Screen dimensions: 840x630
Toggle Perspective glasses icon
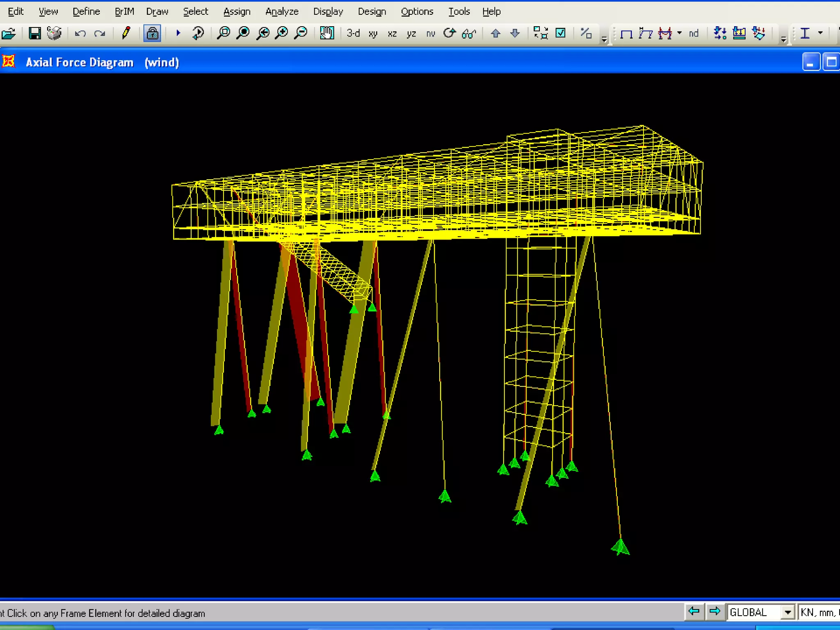pos(468,34)
